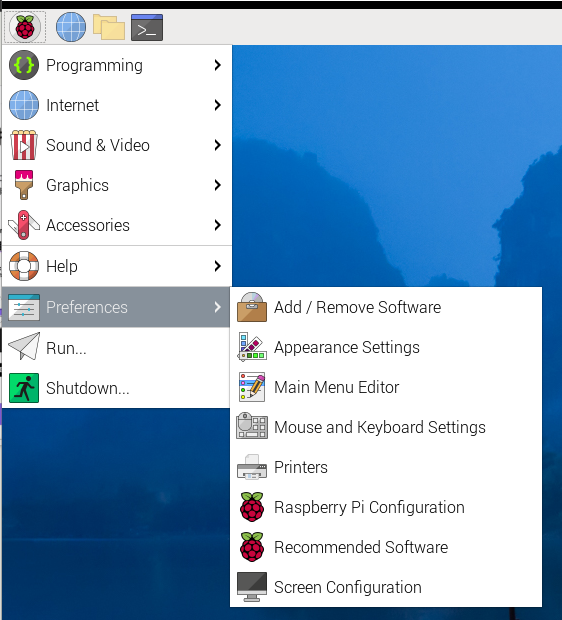This screenshot has height=620, width=562.
Task: Expand the Sound & Video submenu arrow
Action: [217, 145]
